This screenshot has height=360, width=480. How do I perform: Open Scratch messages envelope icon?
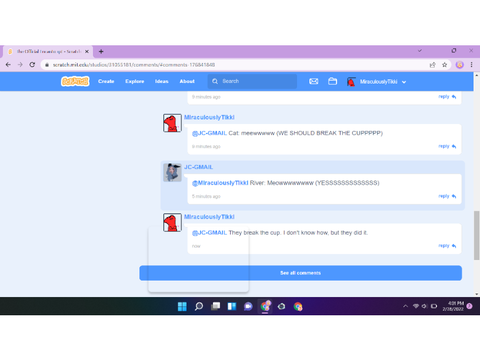[314, 81]
